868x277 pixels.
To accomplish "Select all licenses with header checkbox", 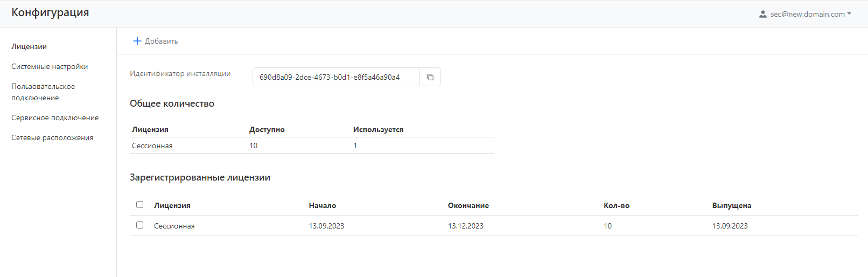I will click(x=140, y=205).
